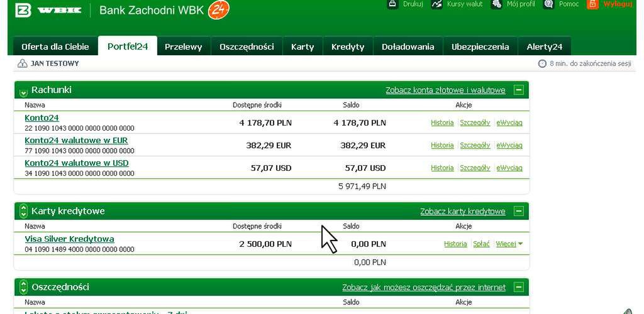Click the orange Wyloguj lock icon
644x314 pixels.
(592, 4)
